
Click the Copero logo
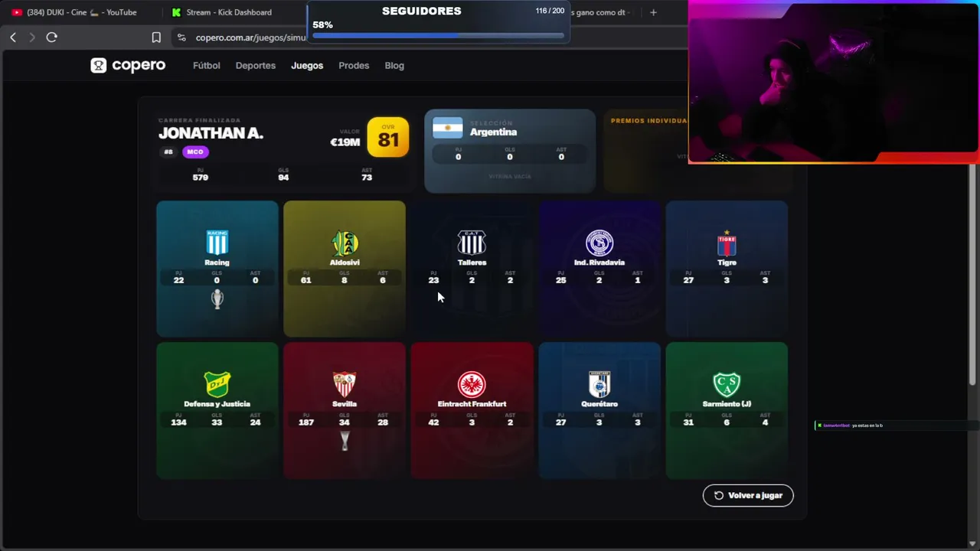tap(128, 65)
